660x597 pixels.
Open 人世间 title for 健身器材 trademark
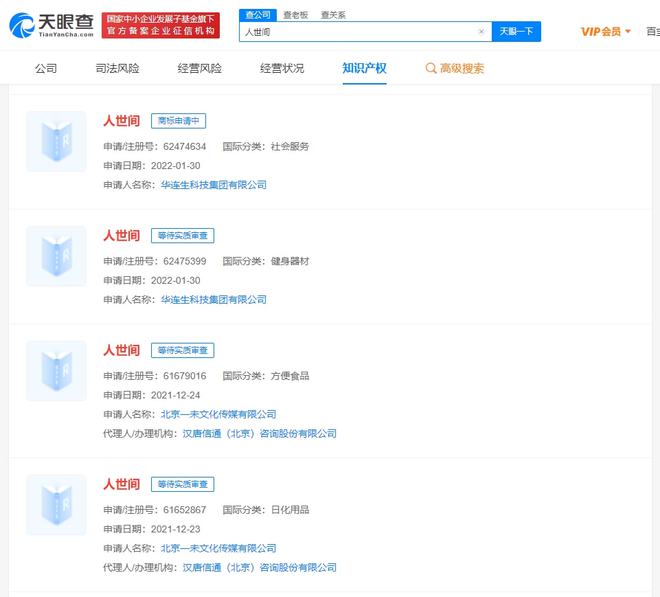tap(122, 235)
